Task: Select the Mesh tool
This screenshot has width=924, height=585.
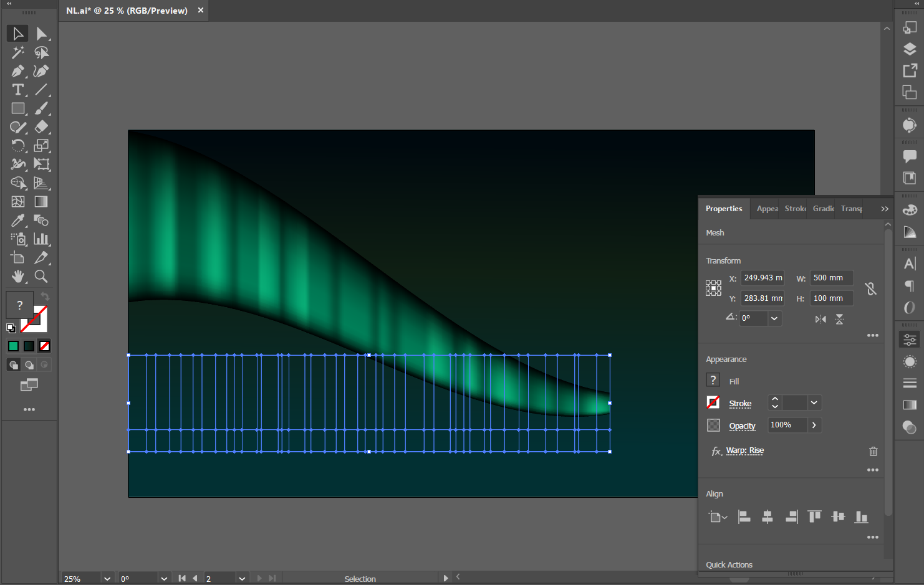Action: (x=17, y=202)
